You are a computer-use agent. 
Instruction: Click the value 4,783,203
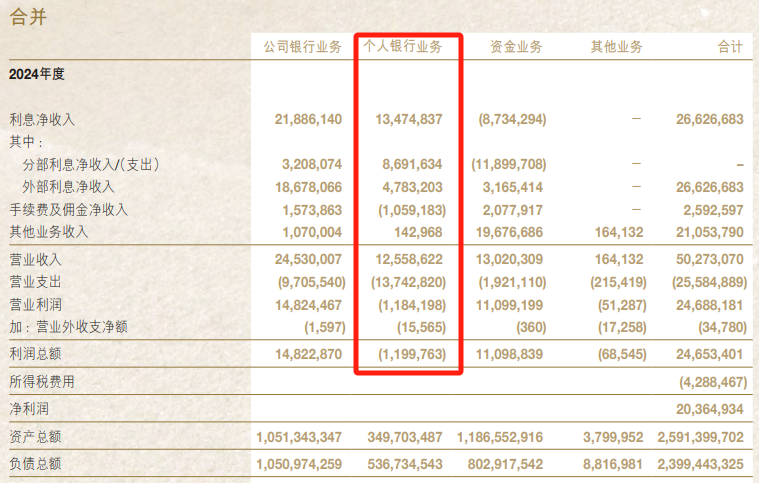click(412, 187)
